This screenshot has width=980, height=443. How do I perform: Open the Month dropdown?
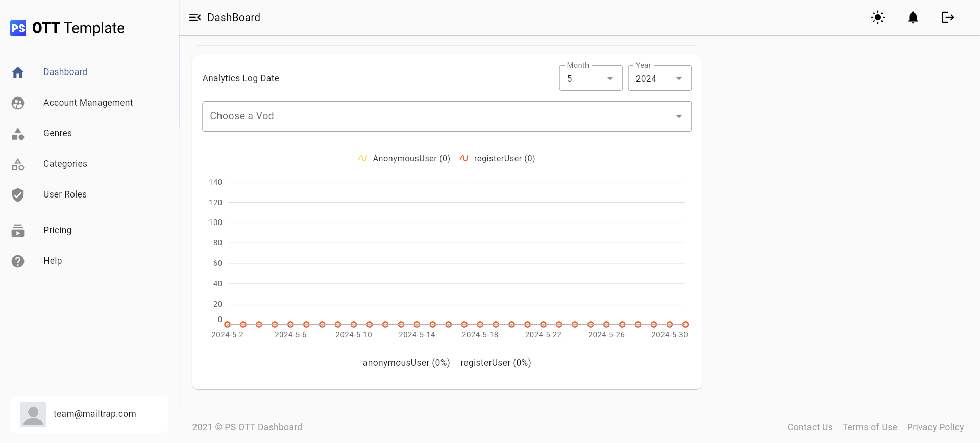[591, 79]
